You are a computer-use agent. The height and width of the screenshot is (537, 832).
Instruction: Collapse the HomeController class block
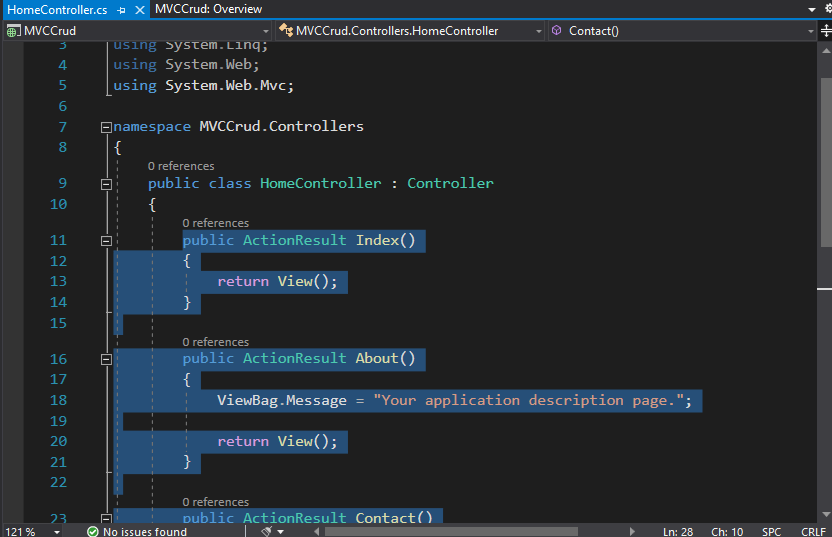(106, 184)
